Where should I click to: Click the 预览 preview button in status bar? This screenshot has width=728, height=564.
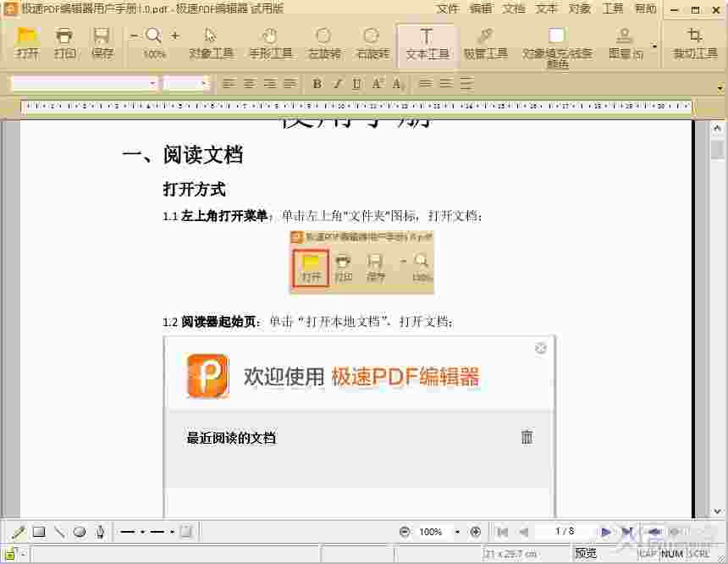(x=586, y=553)
